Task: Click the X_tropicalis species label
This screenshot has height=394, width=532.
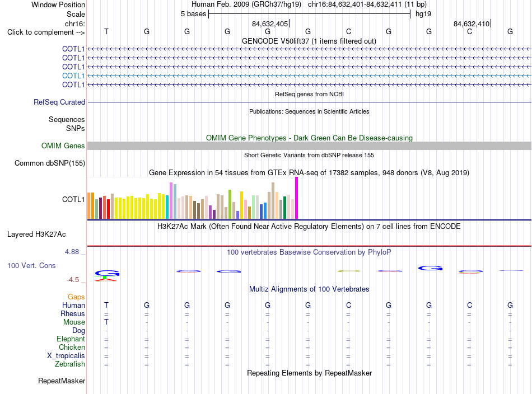Action: (x=66, y=356)
